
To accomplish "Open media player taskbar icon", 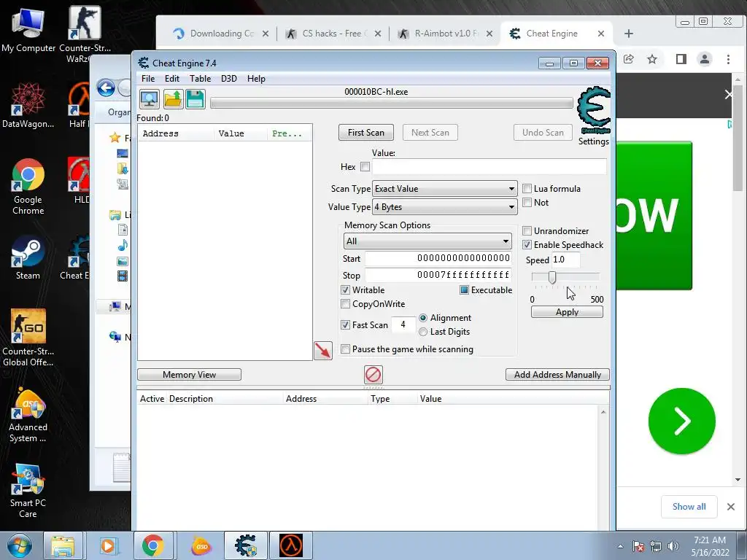I will point(108,545).
